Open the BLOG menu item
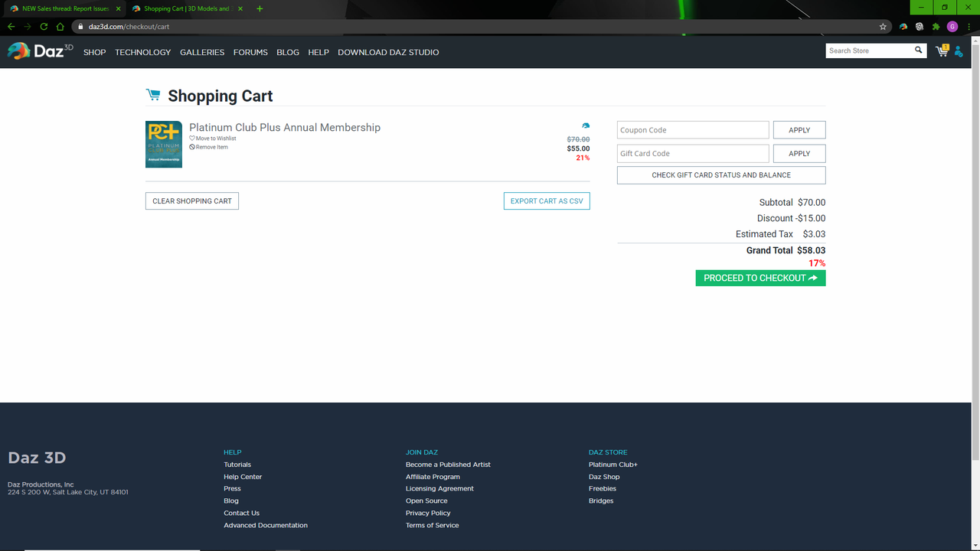 (288, 52)
